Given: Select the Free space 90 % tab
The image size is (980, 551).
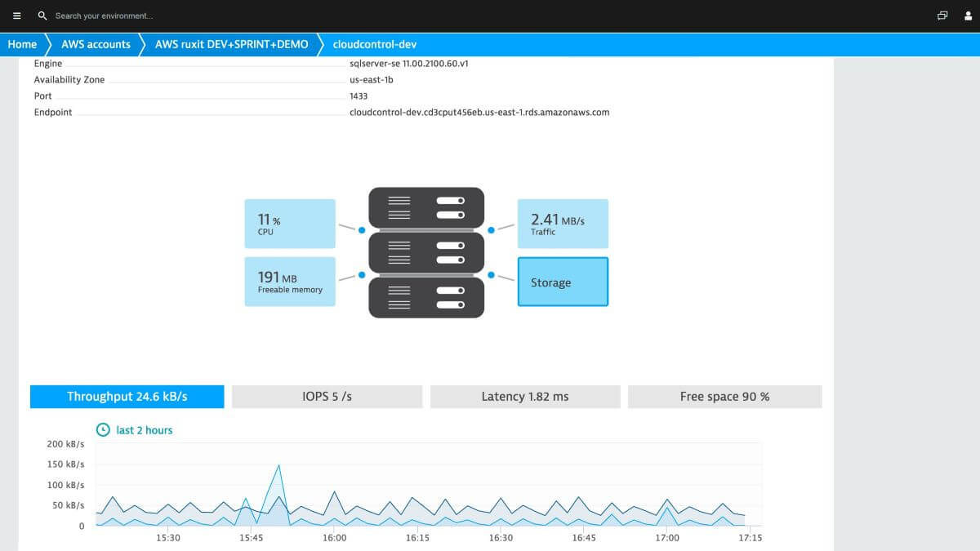Looking at the screenshot, I should (724, 396).
